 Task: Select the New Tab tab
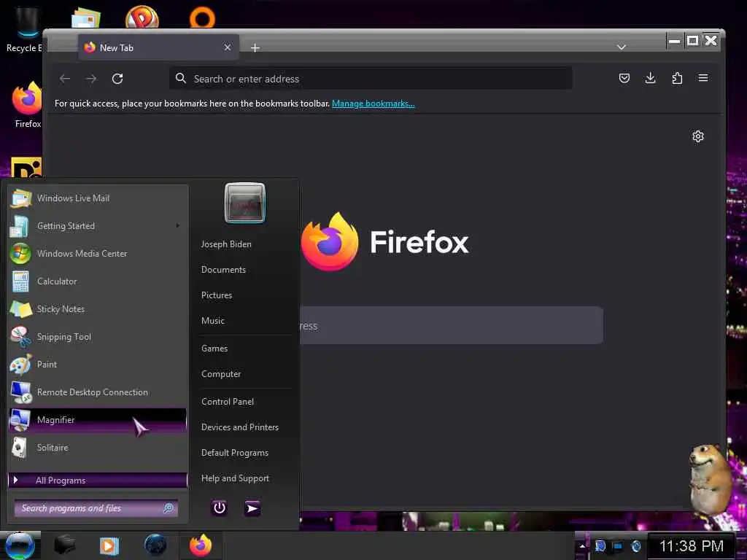coord(158,47)
